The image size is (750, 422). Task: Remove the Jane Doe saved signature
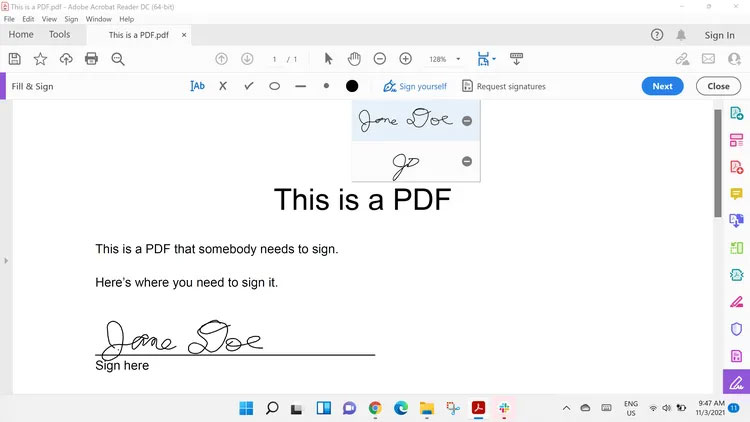pos(467,121)
